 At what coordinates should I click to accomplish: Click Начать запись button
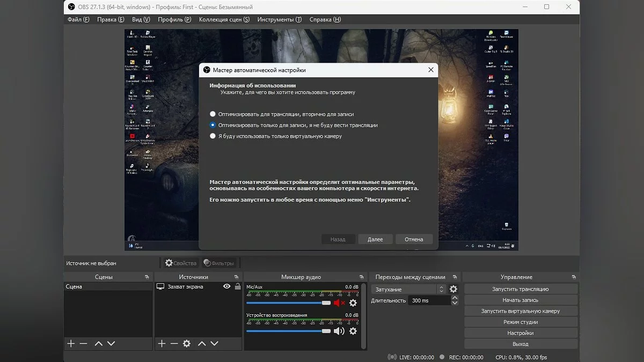521,300
